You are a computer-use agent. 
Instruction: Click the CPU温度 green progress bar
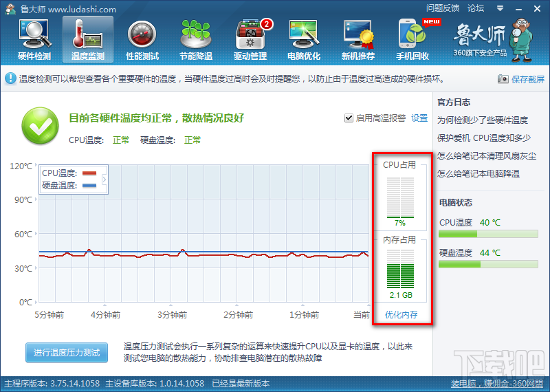point(488,234)
